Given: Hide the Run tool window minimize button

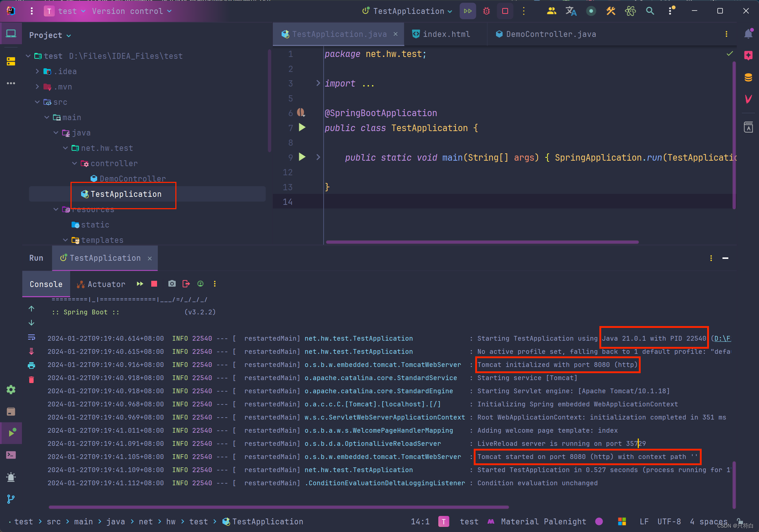Looking at the screenshot, I should (725, 258).
